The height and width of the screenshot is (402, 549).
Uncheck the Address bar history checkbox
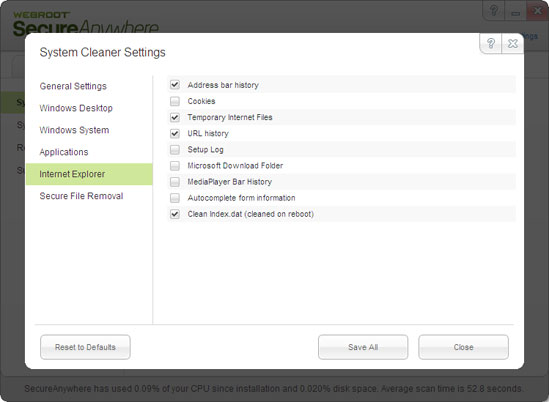175,85
